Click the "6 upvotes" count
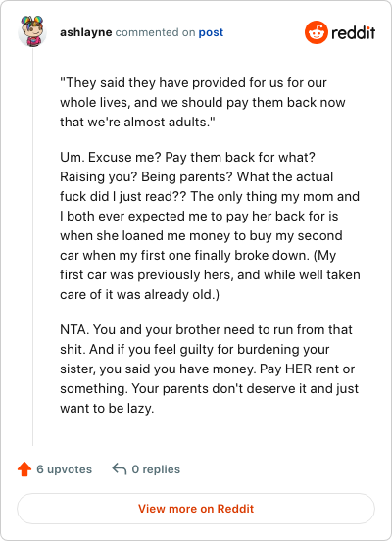 click(x=64, y=469)
